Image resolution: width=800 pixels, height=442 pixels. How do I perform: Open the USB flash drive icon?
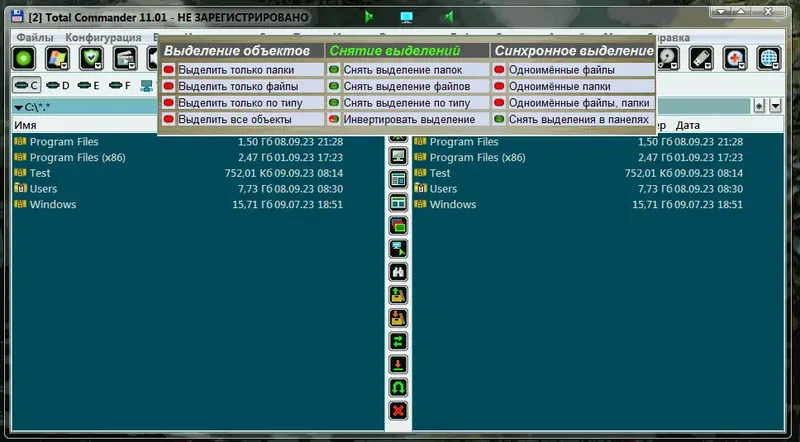pyautogui.click(x=701, y=58)
